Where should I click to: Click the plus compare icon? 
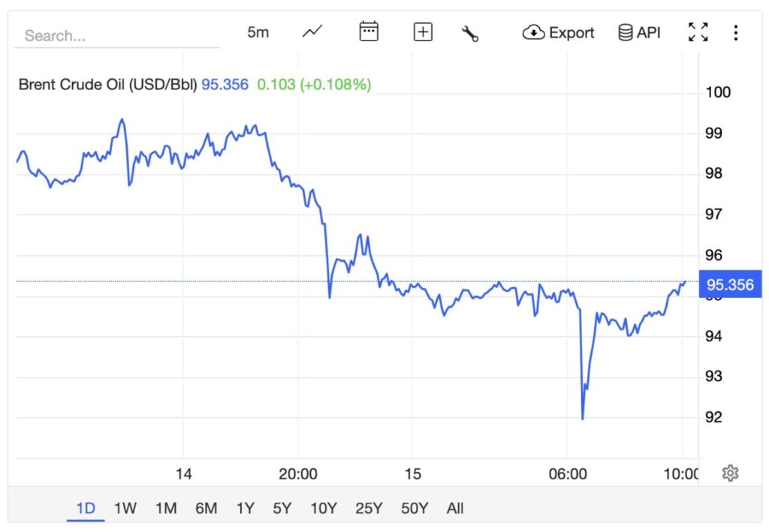click(x=423, y=32)
